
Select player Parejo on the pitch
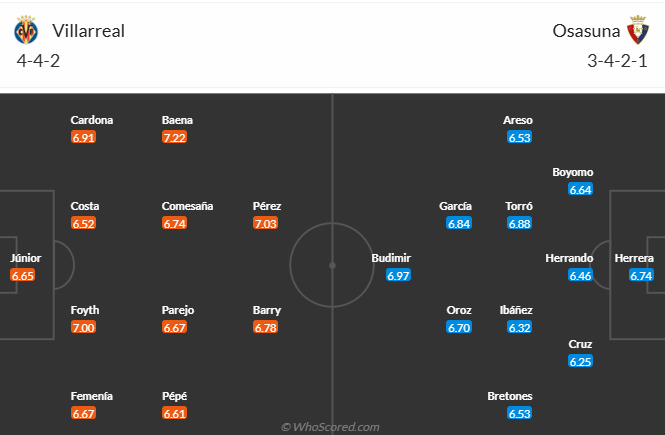click(180, 310)
